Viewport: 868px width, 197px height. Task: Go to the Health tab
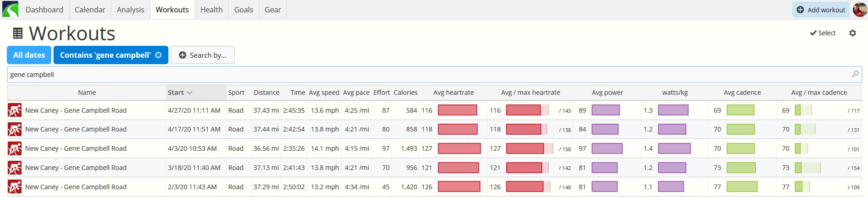click(211, 10)
